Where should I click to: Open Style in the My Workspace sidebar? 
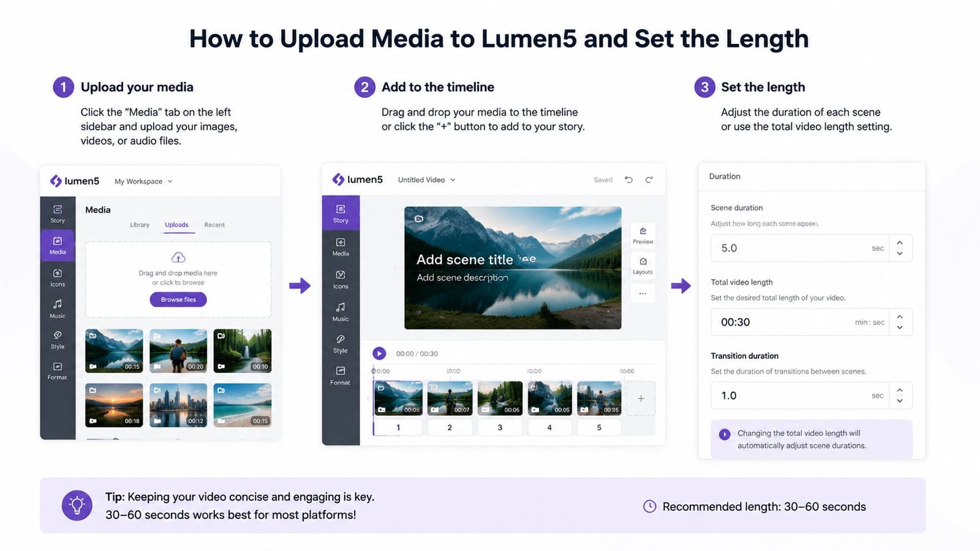click(x=58, y=340)
